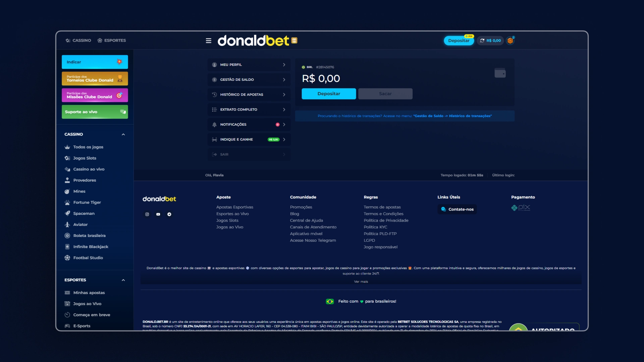Click the Gestão de Saldo coin icon

pyautogui.click(x=214, y=79)
